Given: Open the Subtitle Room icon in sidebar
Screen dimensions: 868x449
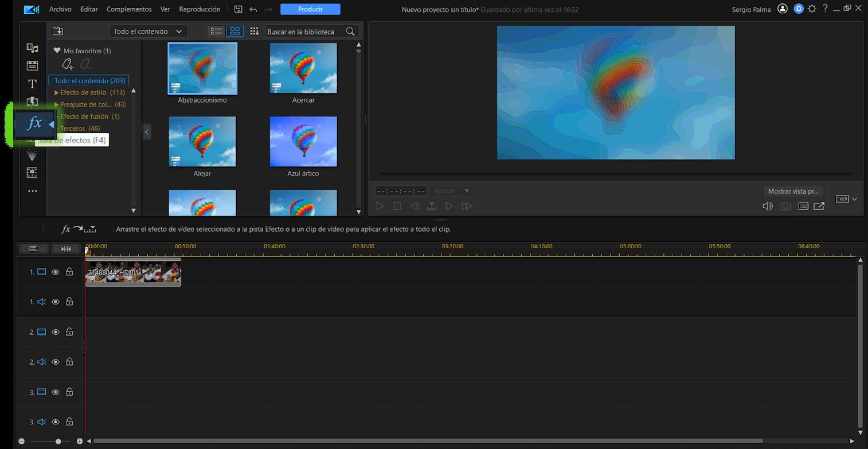Looking at the screenshot, I should pyautogui.click(x=32, y=173).
